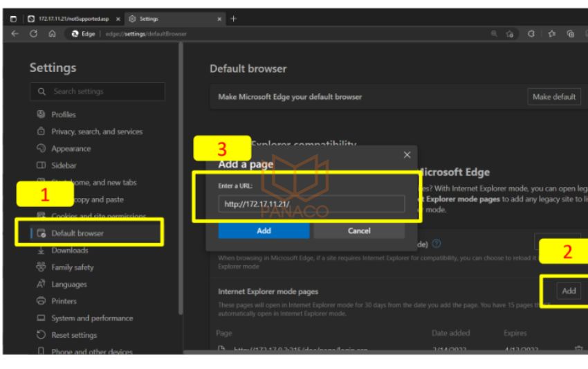Viewport: 588px width, 369px height.
Task: Open Profiles settings
Action: click(x=64, y=114)
